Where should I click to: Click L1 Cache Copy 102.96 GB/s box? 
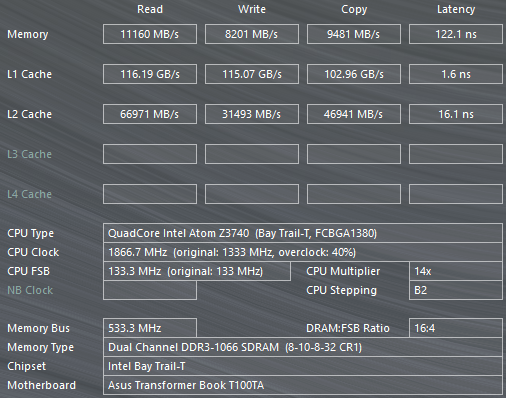coord(354,74)
